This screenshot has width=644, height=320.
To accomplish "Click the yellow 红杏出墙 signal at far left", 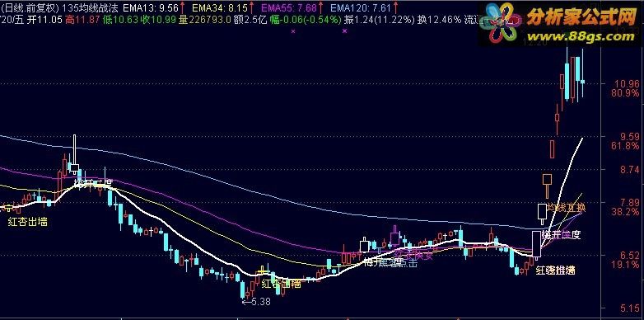I will click(x=28, y=222).
